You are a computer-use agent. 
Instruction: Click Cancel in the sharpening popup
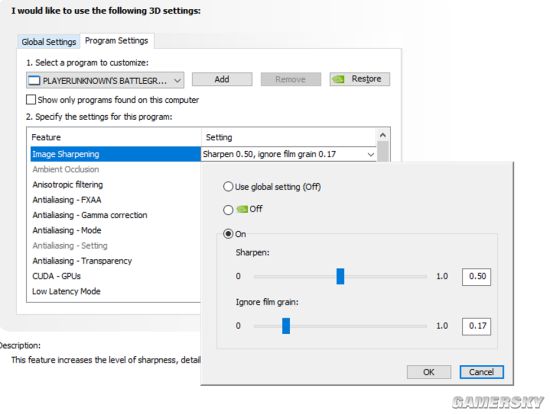(x=481, y=372)
